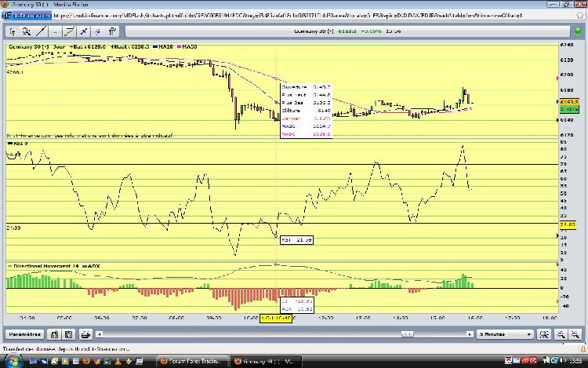Switch to Forum Forex Trading taskbar window

click(x=192, y=360)
